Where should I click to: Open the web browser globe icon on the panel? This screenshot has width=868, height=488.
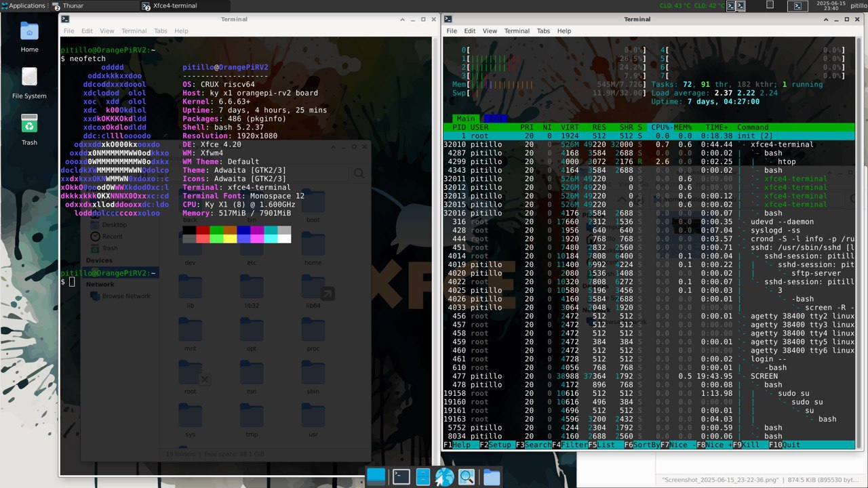coord(445,476)
